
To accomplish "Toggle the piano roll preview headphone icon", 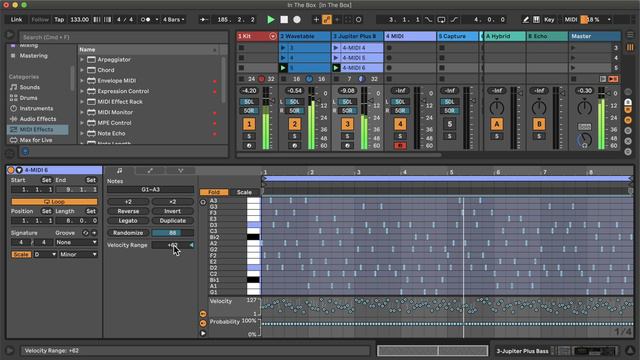I will click(203, 202).
